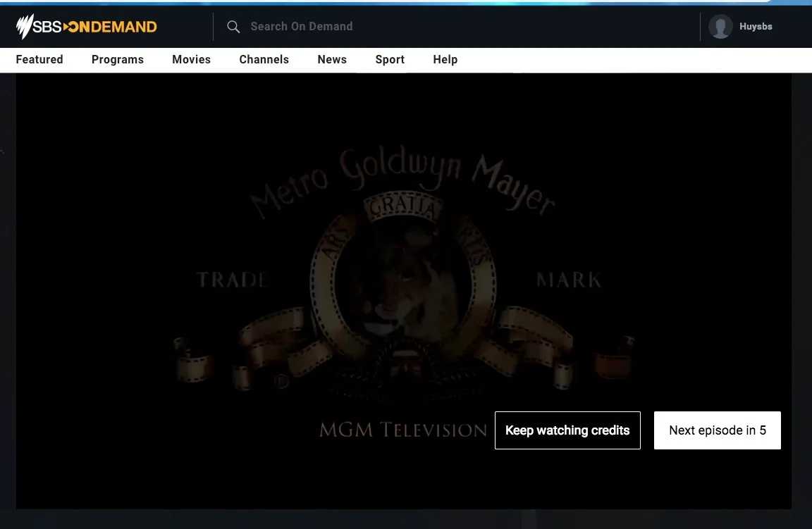Image resolution: width=812 pixels, height=529 pixels.
Task: Click the SBS On Demand logo
Action: point(87,26)
